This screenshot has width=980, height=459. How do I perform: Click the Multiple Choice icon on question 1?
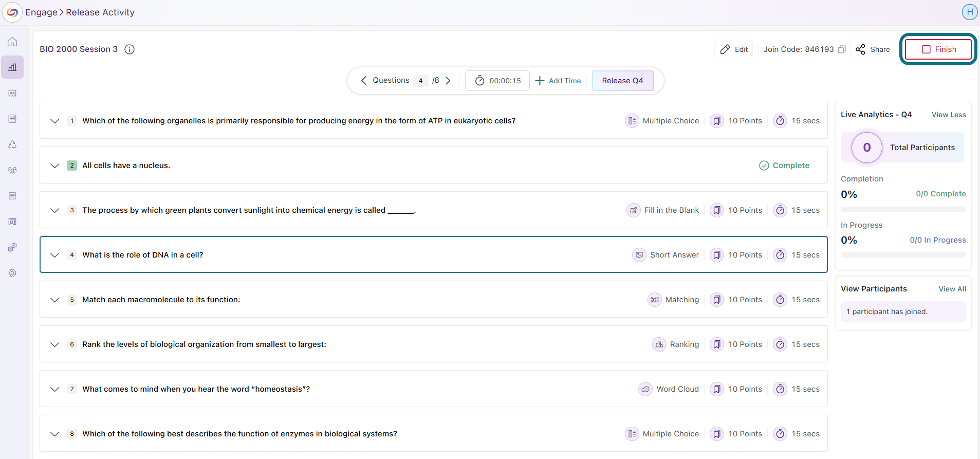click(x=632, y=121)
